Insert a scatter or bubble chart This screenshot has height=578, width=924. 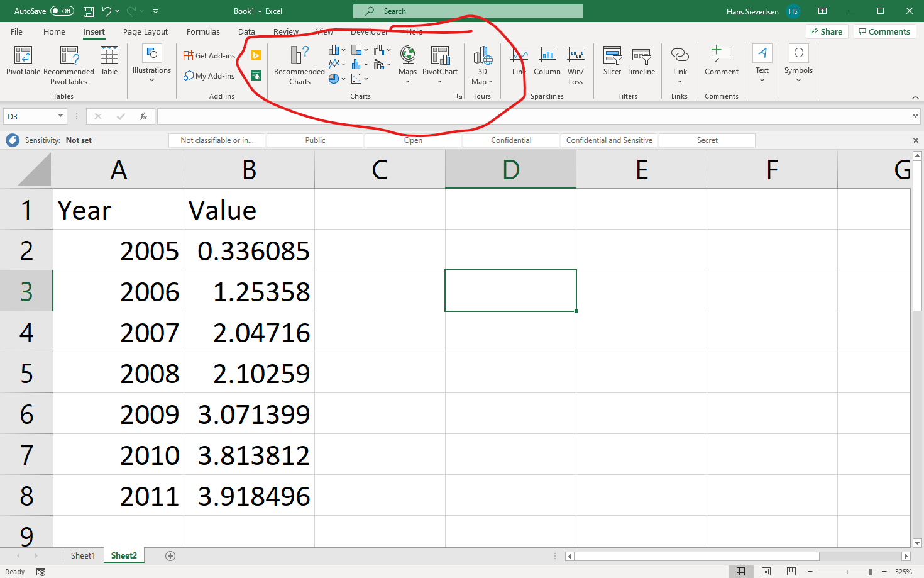360,79
